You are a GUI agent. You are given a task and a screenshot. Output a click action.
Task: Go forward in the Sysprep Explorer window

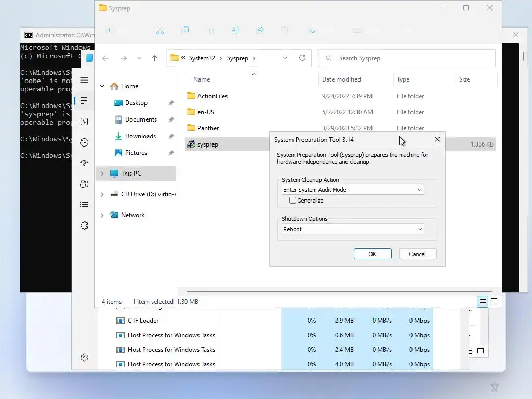pyautogui.click(x=124, y=58)
